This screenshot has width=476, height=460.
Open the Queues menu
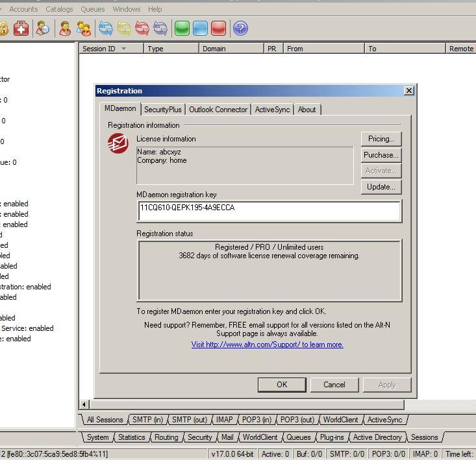(93, 9)
